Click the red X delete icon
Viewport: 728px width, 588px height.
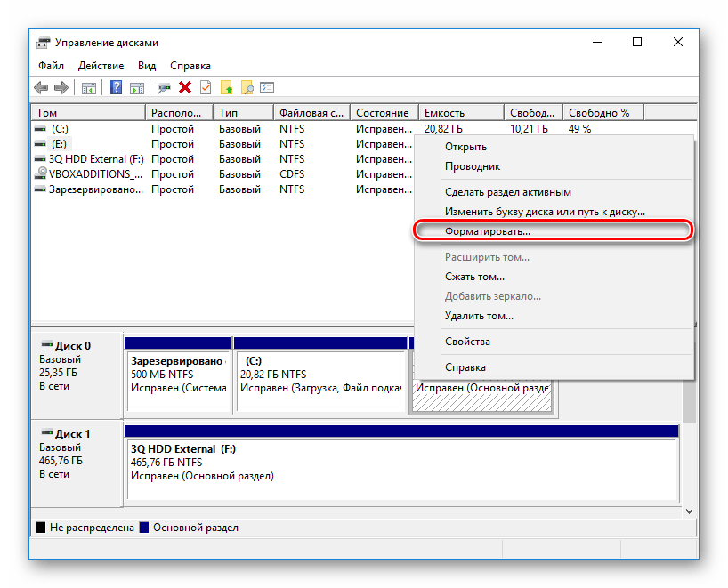(x=185, y=87)
